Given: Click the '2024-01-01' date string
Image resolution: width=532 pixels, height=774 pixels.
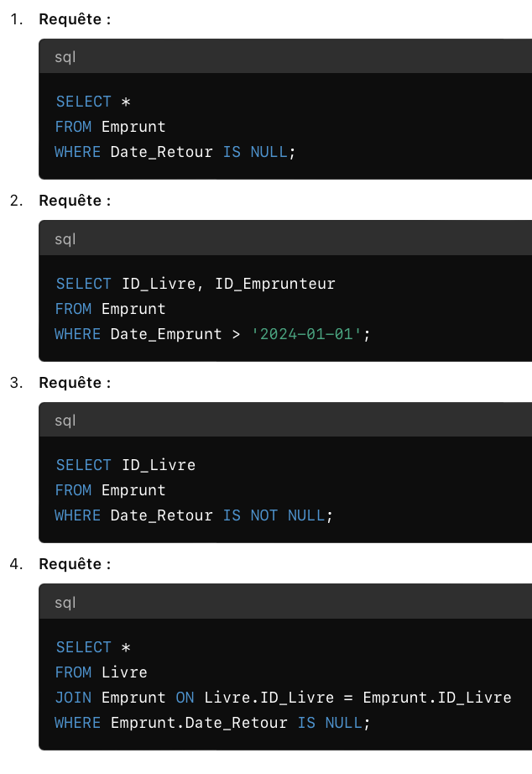Looking at the screenshot, I should point(306,334).
